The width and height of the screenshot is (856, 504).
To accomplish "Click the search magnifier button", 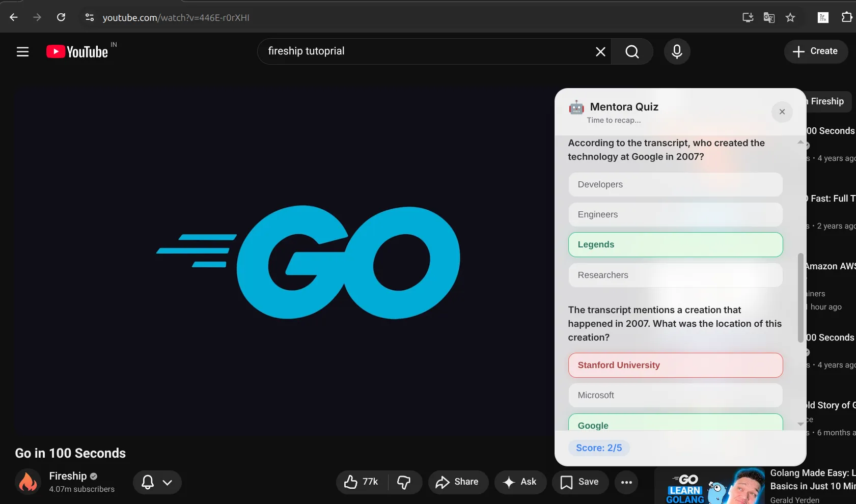I will 632,51.
